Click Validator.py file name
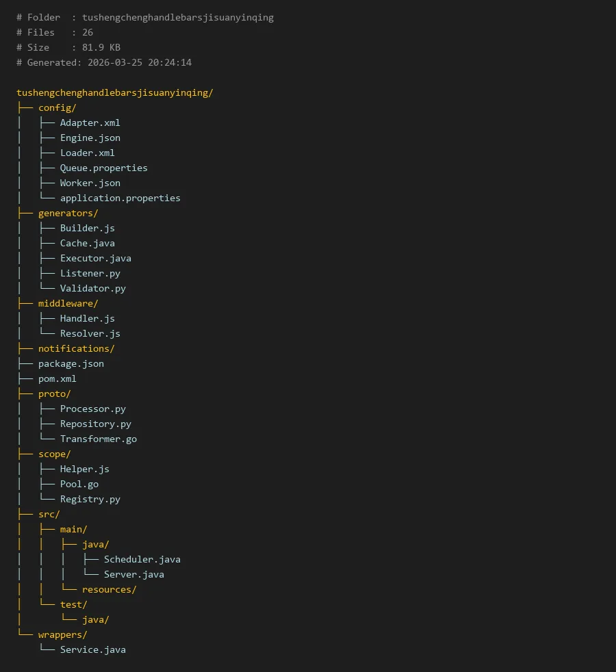The height and width of the screenshot is (672, 616). (x=92, y=288)
